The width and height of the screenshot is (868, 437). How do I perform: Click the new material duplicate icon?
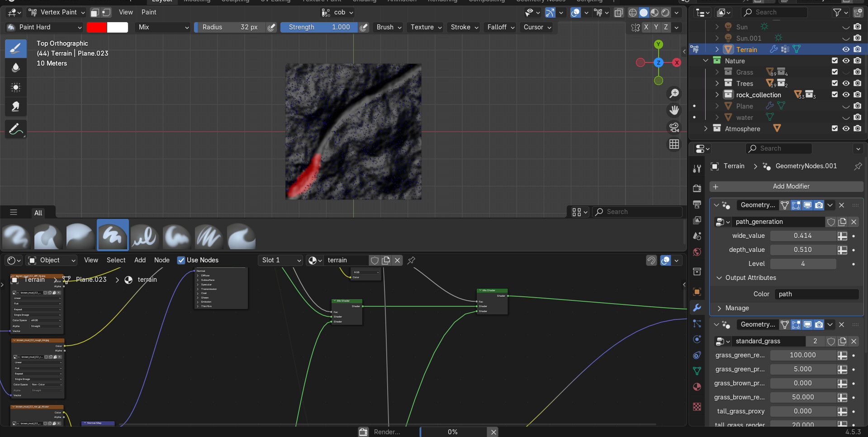click(x=386, y=260)
